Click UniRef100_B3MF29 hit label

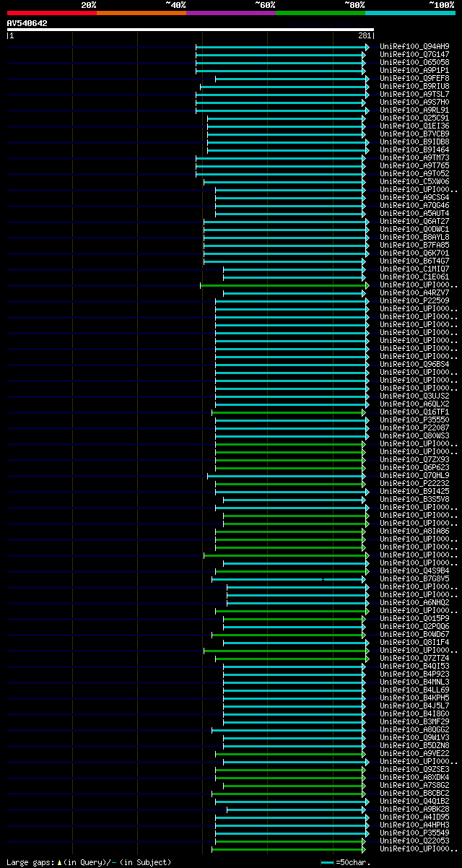click(414, 721)
